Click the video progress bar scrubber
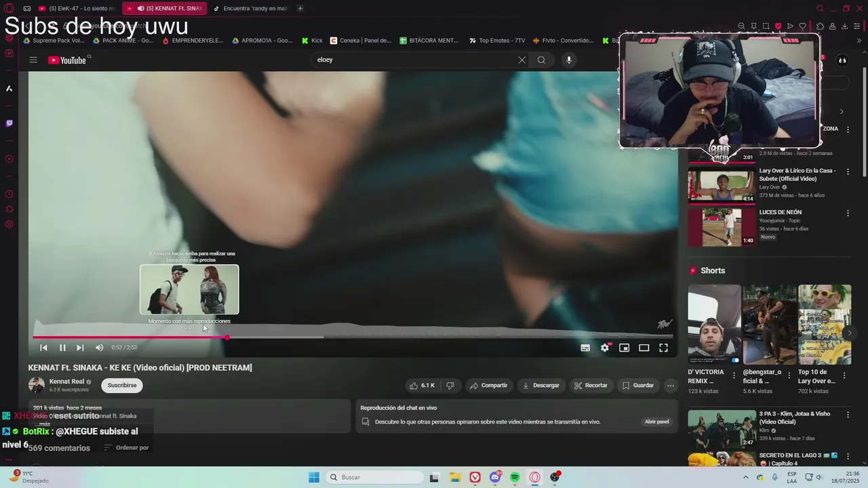This screenshot has width=868, height=488. 227,337
